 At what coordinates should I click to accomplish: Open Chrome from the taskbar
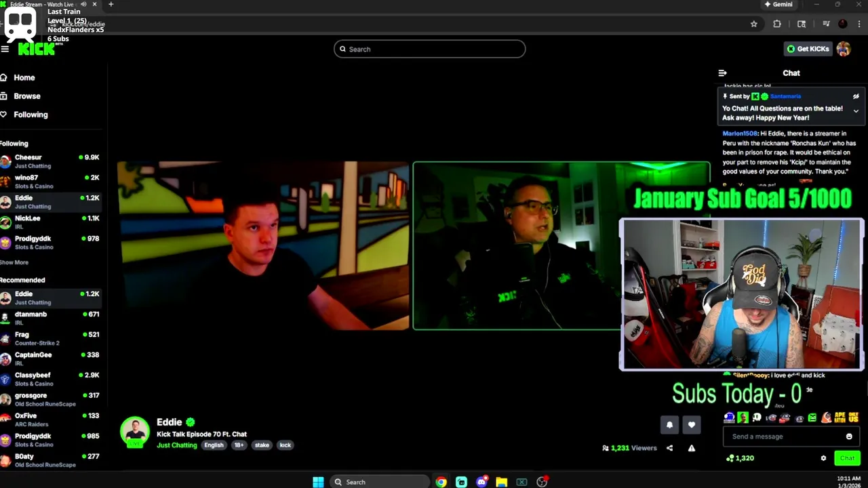[x=441, y=482]
